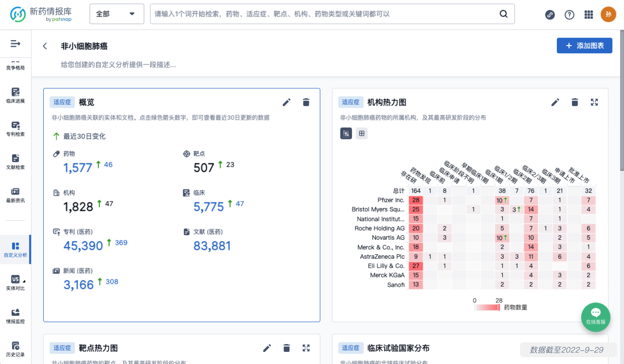This screenshot has height=364, width=624.
Task: Delete the 靶点热力图 card
Action: pos(286,348)
